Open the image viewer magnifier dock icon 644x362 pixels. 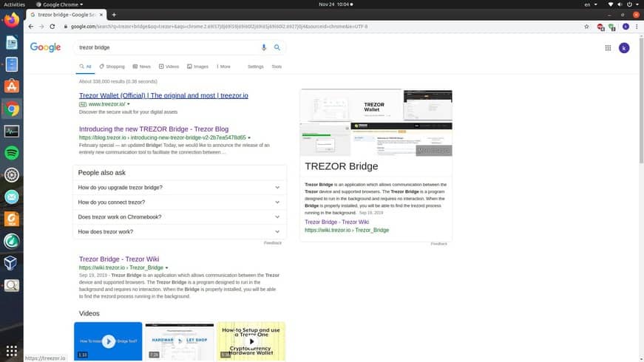(x=12, y=285)
